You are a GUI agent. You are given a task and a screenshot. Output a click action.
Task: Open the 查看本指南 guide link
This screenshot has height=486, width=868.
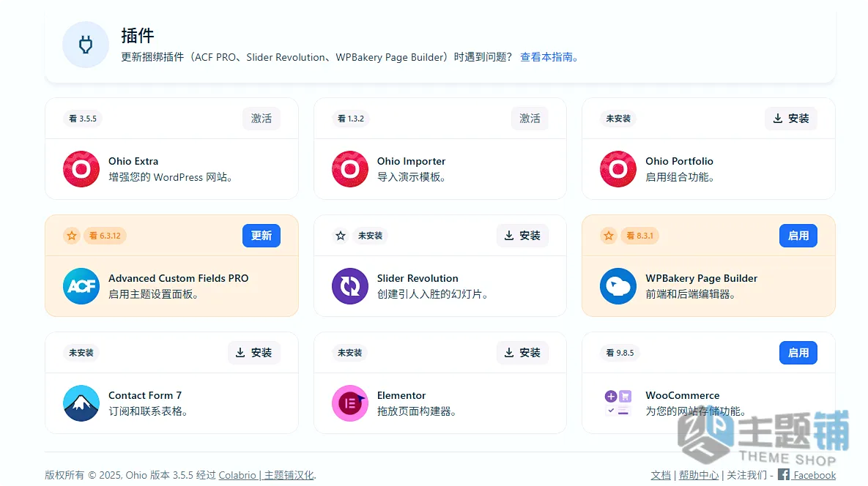[549, 57]
